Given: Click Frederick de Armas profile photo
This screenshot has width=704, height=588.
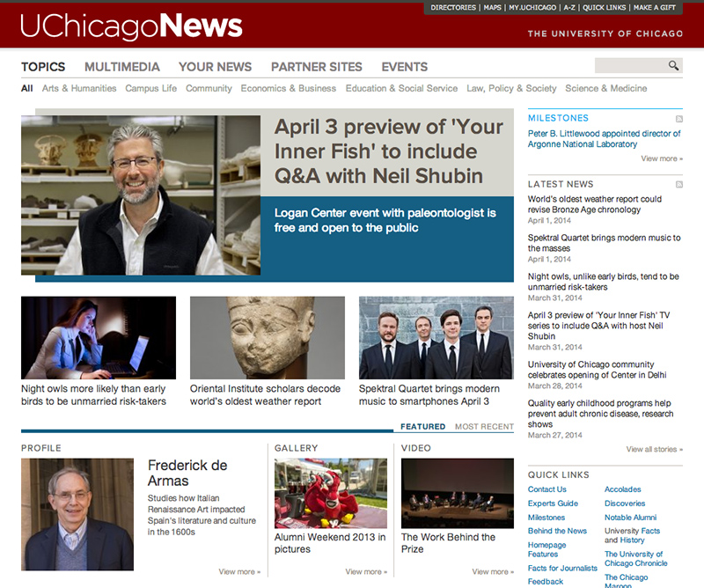Looking at the screenshot, I should [x=77, y=514].
